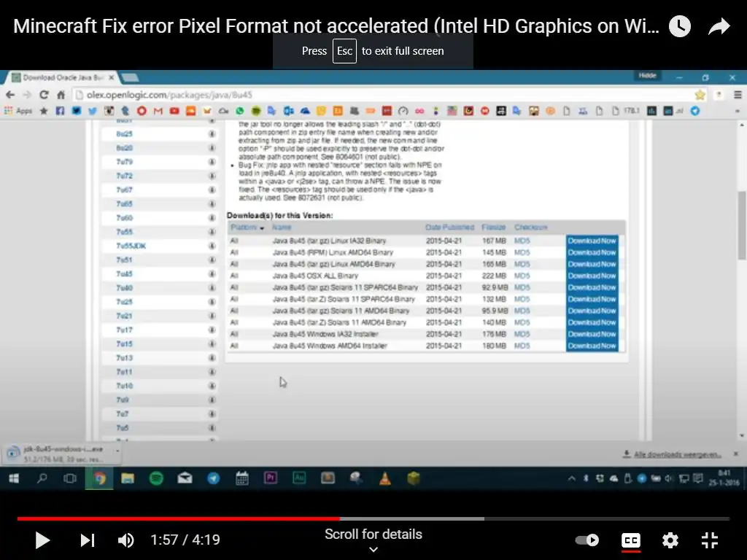The width and height of the screenshot is (747, 560).
Task: Open MD5 link for Linux IA32 Binary
Action: (x=522, y=241)
